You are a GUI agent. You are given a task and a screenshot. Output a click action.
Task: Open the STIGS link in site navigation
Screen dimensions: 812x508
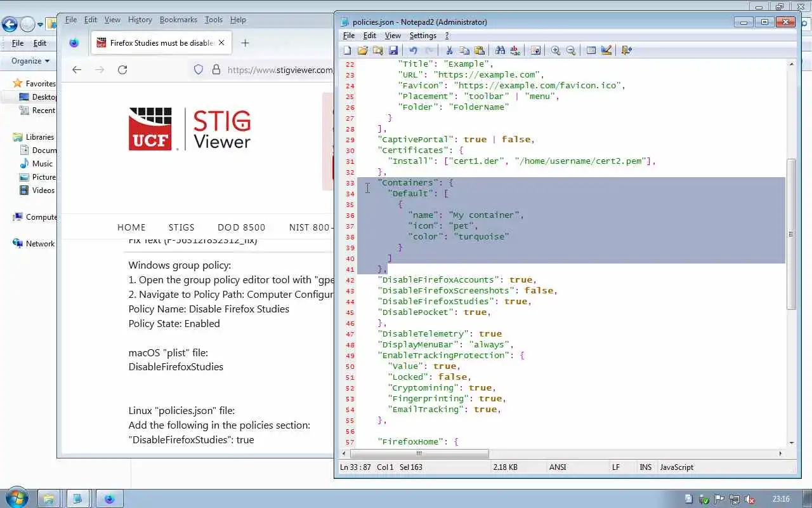(181, 227)
